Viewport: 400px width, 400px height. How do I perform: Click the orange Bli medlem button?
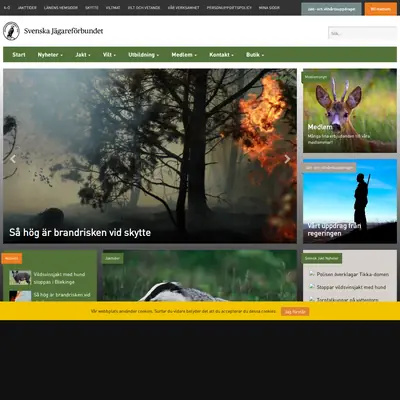coord(381,9)
